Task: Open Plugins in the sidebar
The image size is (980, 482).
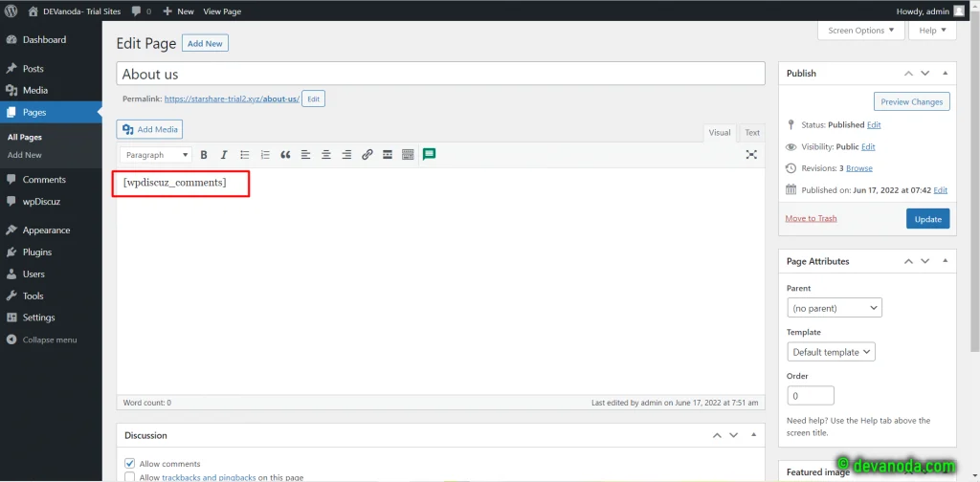Action: tap(51, 252)
